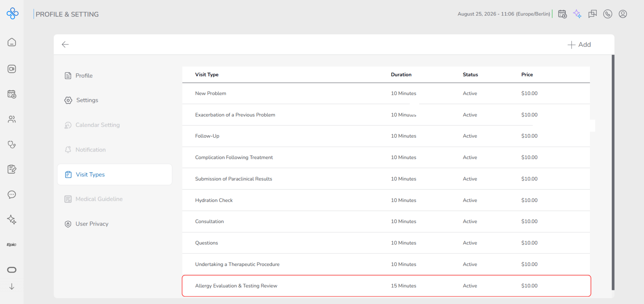Expand sidebar with the down arrow

tap(12, 287)
